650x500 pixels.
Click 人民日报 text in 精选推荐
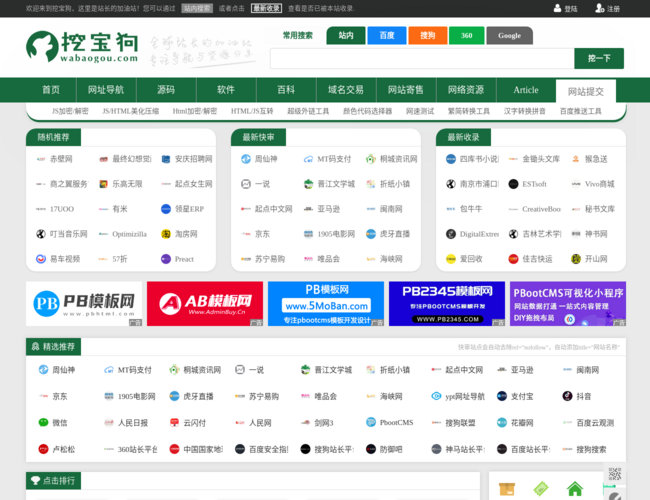point(133,423)
